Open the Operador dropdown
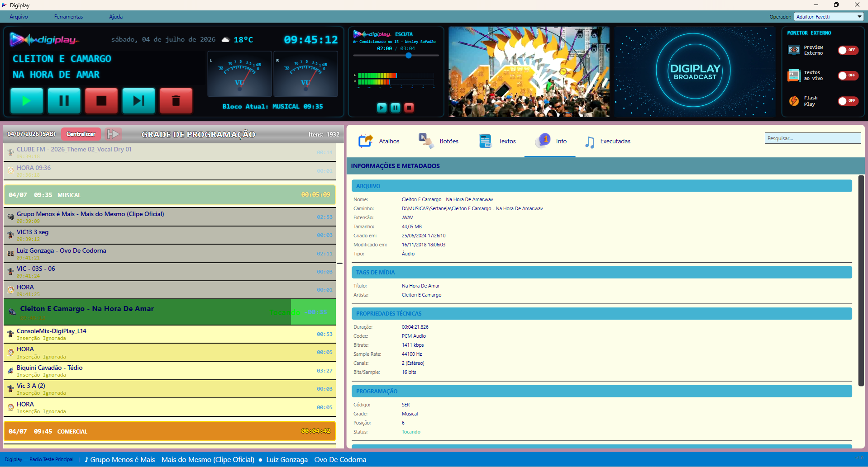This screenshot has width=868, height=467. 829,17
